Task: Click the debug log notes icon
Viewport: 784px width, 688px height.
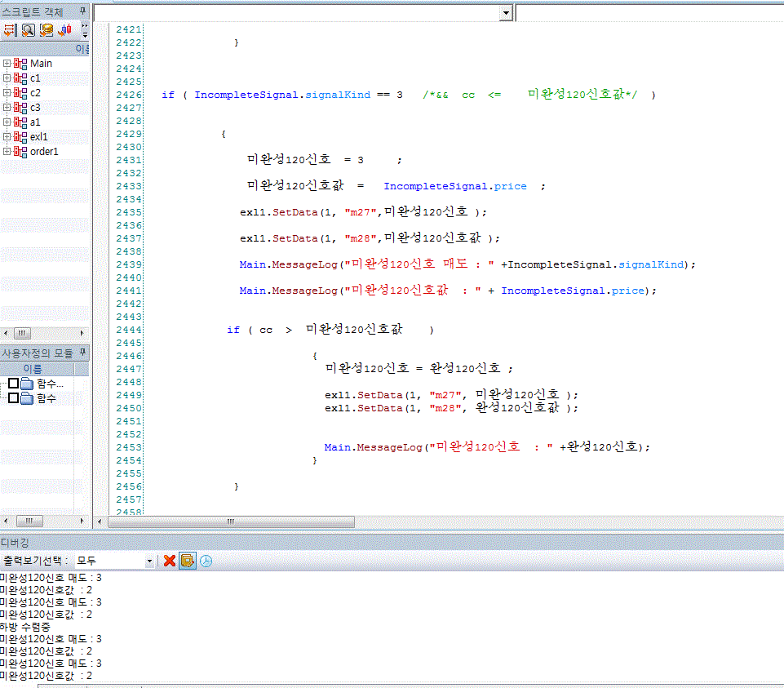Action: [188, 561]
